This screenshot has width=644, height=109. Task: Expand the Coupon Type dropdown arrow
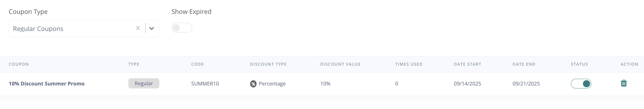point(152,28)
